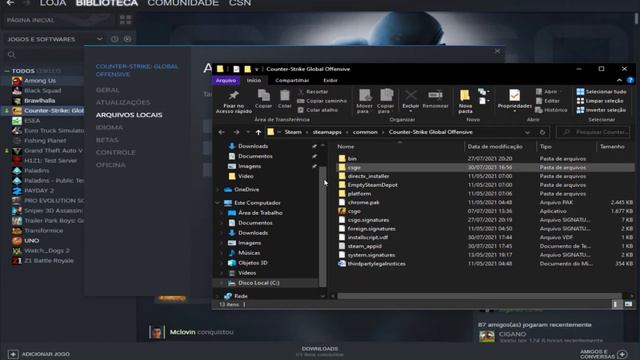This screenshot has width=640, height=360.
Task: Click Copiar caminho in the ribbon
Action: (x=322, y=101)
